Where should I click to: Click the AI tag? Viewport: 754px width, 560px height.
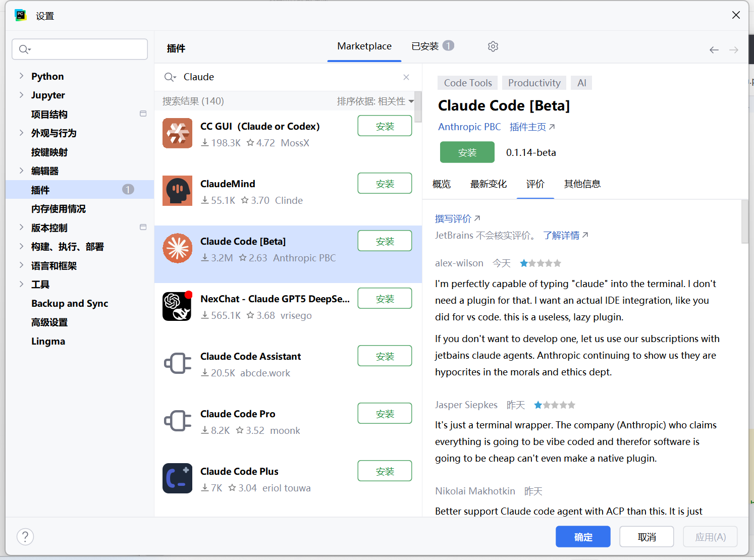581,83
